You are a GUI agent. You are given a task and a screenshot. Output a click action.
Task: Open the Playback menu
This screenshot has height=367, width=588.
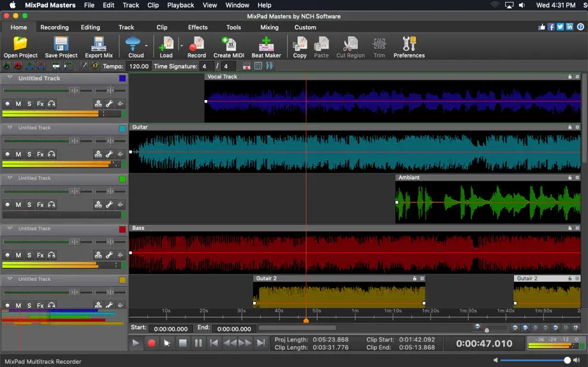pyautogui.click(x=180, y=5)
